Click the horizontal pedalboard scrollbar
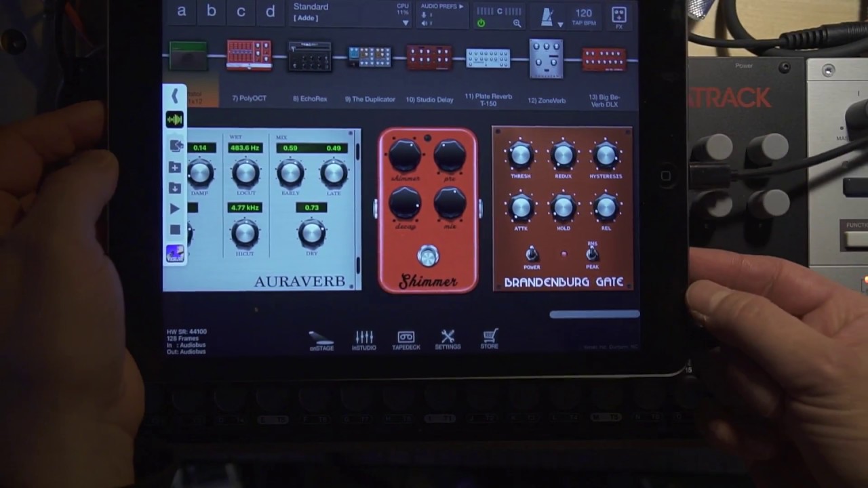The width and height of the screenshot is (868, 488). tap(594, 314)
